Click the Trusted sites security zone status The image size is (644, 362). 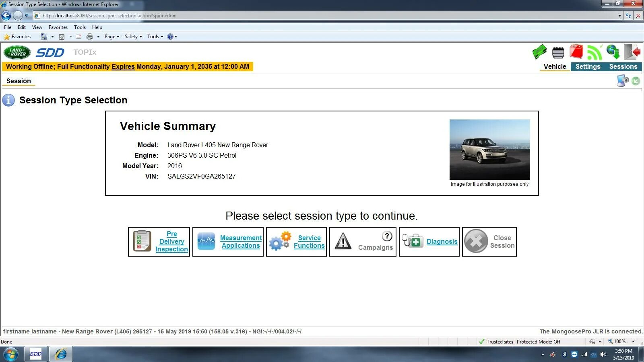pos(519,342)
